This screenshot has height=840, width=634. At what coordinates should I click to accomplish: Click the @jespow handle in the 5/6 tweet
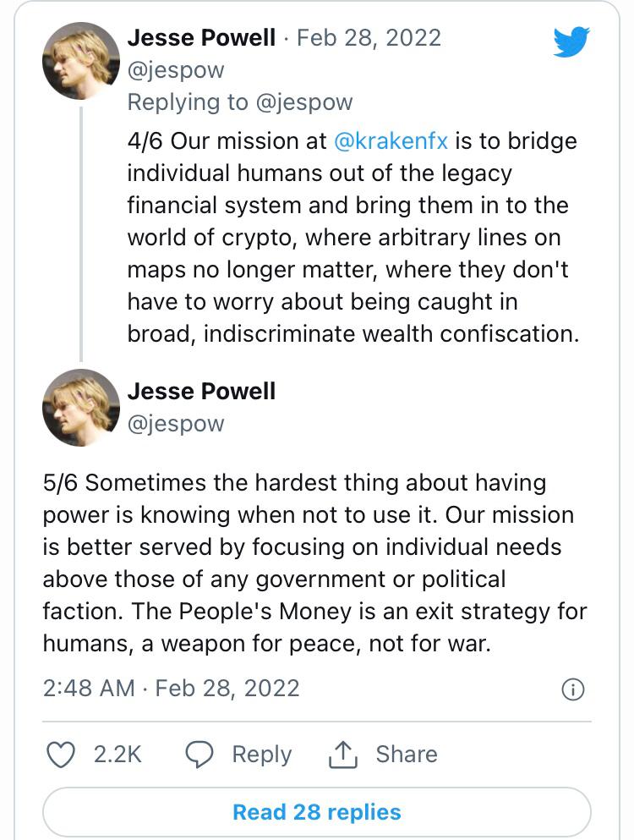tap(176, 423)
